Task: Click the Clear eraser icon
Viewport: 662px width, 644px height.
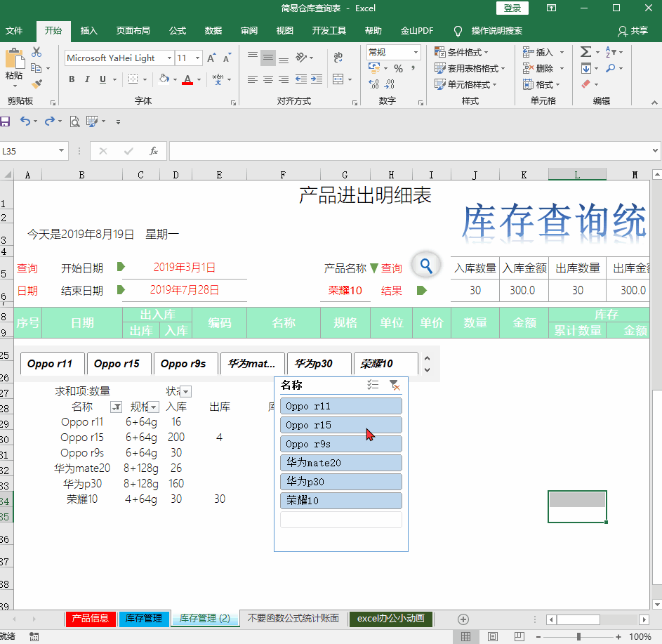Action: [585, 84]
